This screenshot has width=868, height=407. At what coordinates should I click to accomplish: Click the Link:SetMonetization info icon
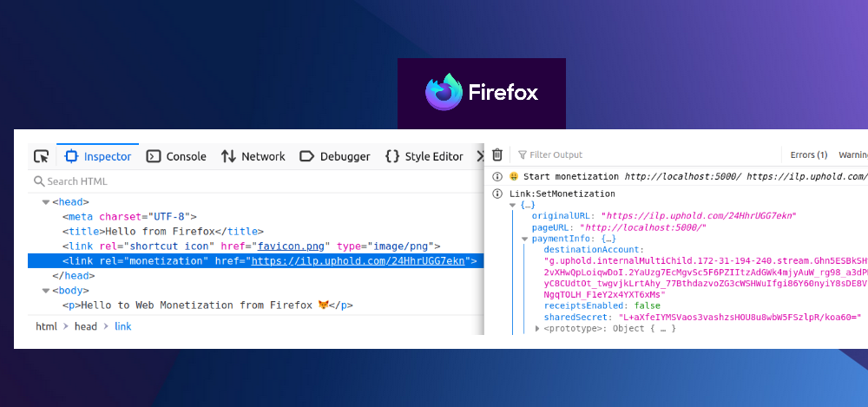[x=497, y=194]
